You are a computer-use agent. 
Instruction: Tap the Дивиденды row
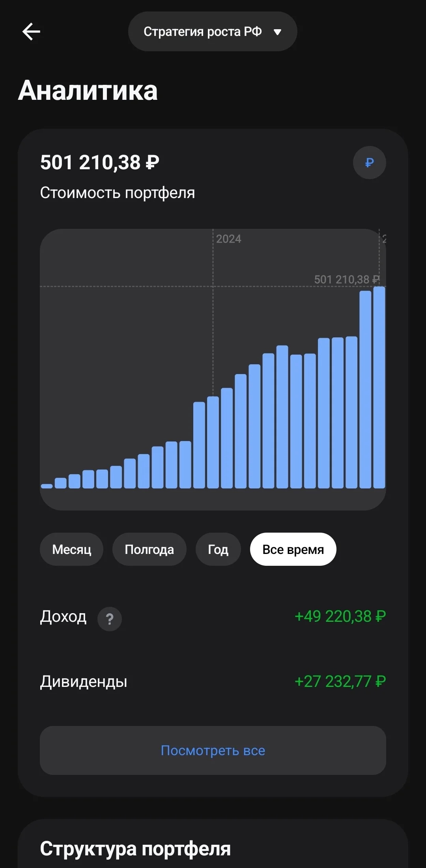(213, 681)
